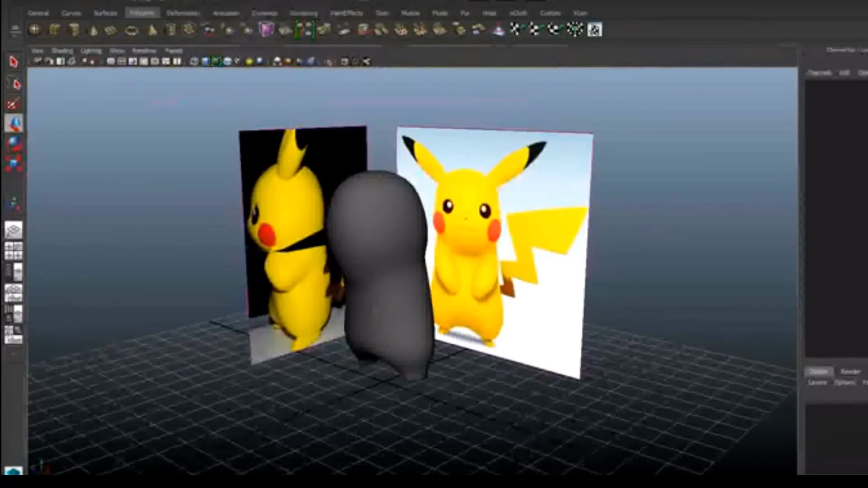Switch to the four view layout
This screenshot has height=488, width=868.
point(14,251)
